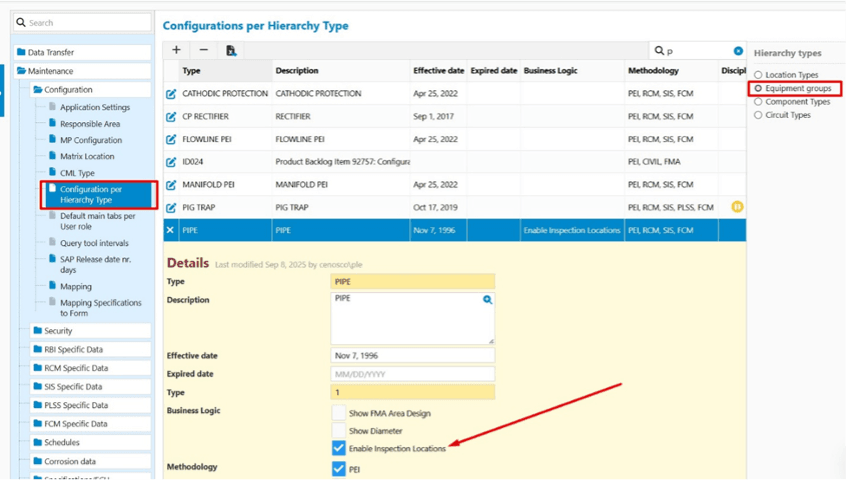
Task: Collapse the Configuration folder
Action: (90, 90)
